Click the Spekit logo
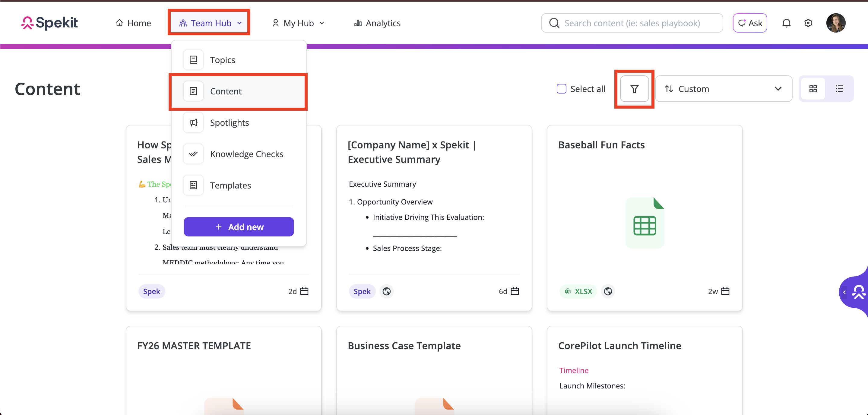Screen dimensions: 868x415 click(49, 23)
